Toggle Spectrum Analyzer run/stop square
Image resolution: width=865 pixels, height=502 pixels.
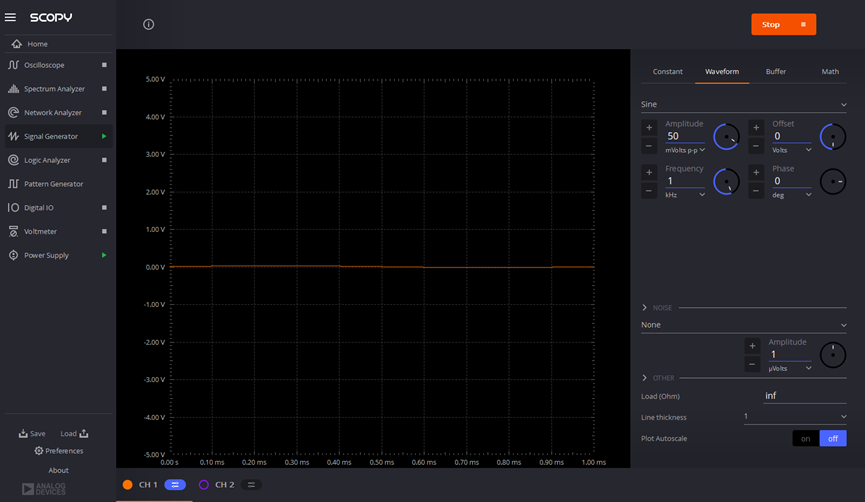pos(104,89)
